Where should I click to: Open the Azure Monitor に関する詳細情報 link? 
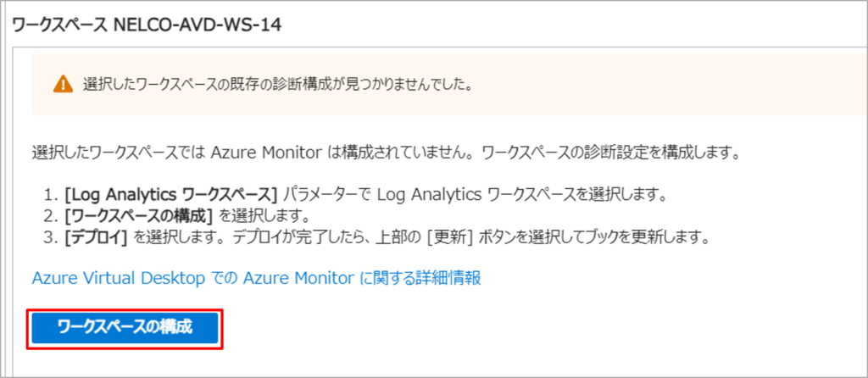point(256,278)
